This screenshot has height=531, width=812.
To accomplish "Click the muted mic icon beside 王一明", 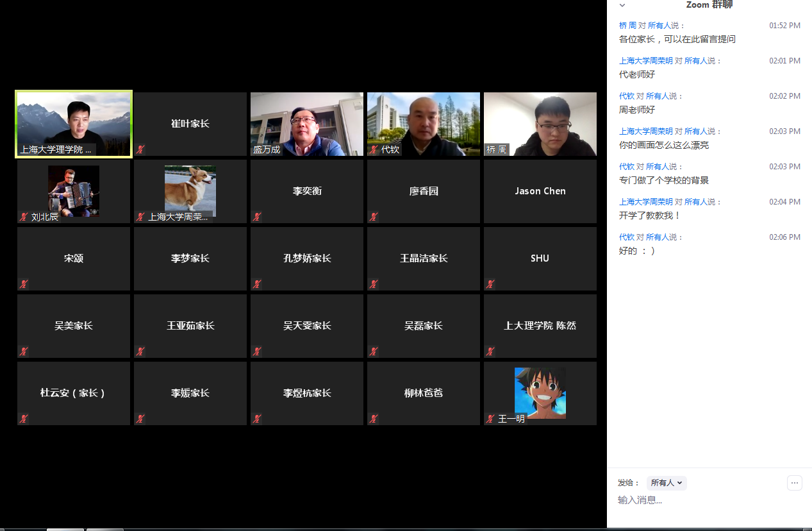I will tap(490, 419).
